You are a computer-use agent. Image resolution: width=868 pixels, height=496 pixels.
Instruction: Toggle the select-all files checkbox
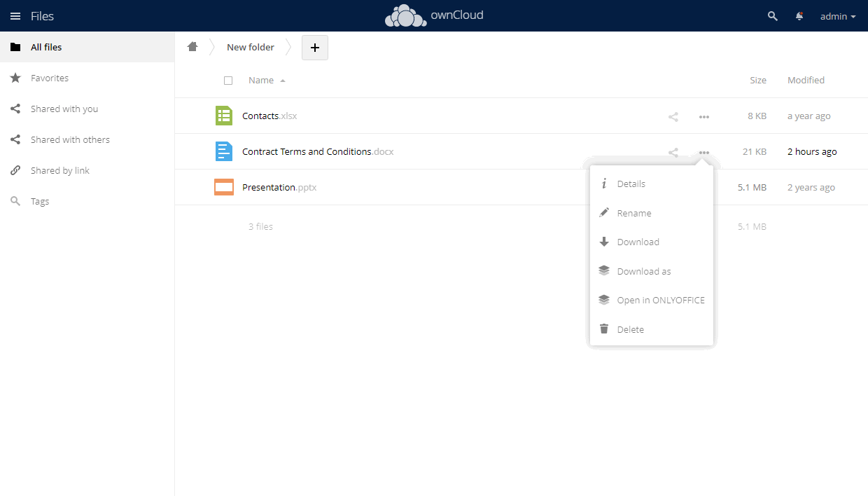pyautogui.click(x=228, y=81)
